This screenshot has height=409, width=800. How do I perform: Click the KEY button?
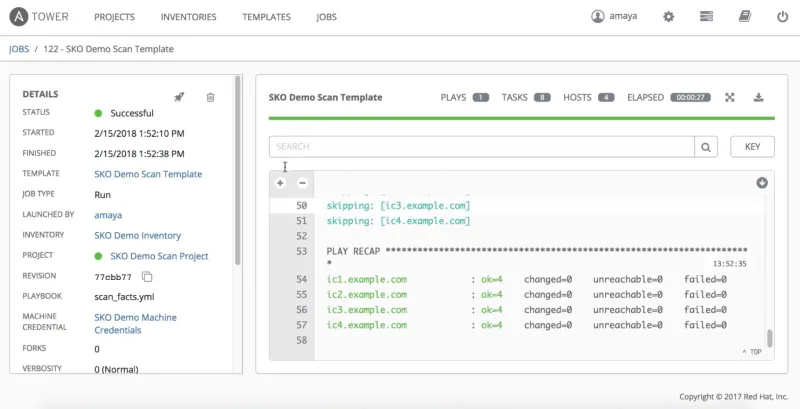(753, 146)
